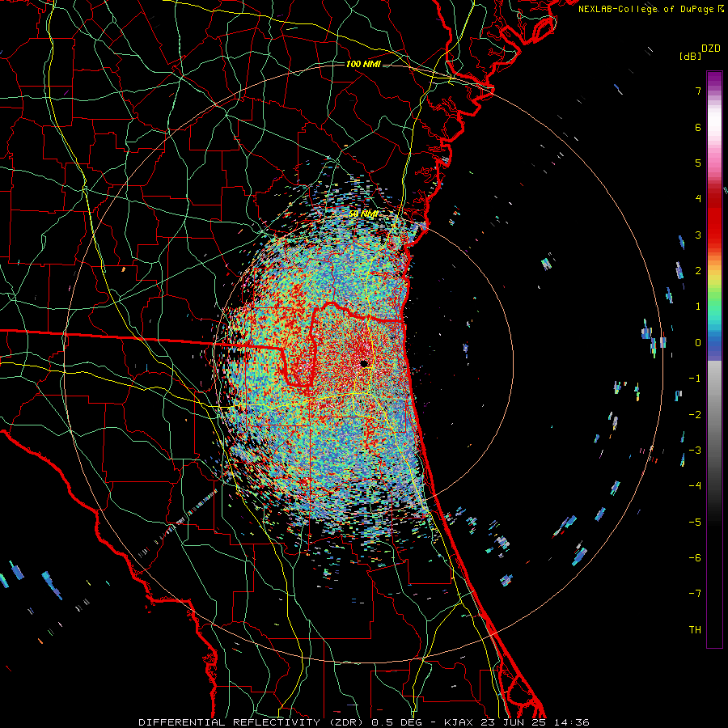This screenshot has height=728, width=728.
Task: Click the color scale label -5
Action: click(695, 523)
